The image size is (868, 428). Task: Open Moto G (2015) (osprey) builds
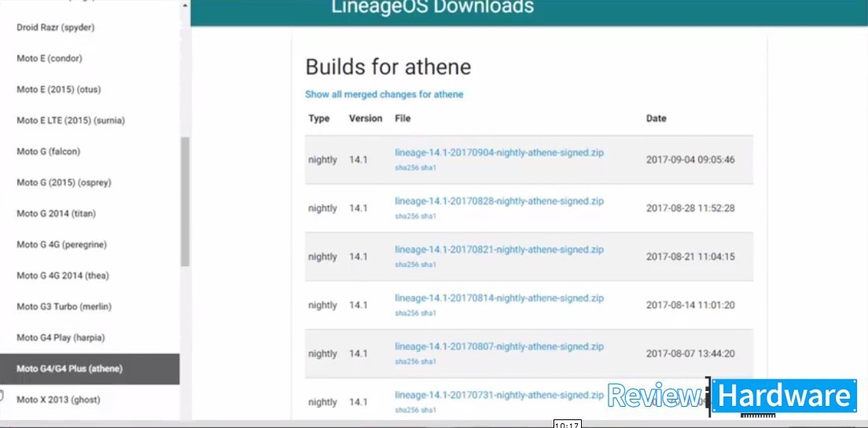coord(64,183)
